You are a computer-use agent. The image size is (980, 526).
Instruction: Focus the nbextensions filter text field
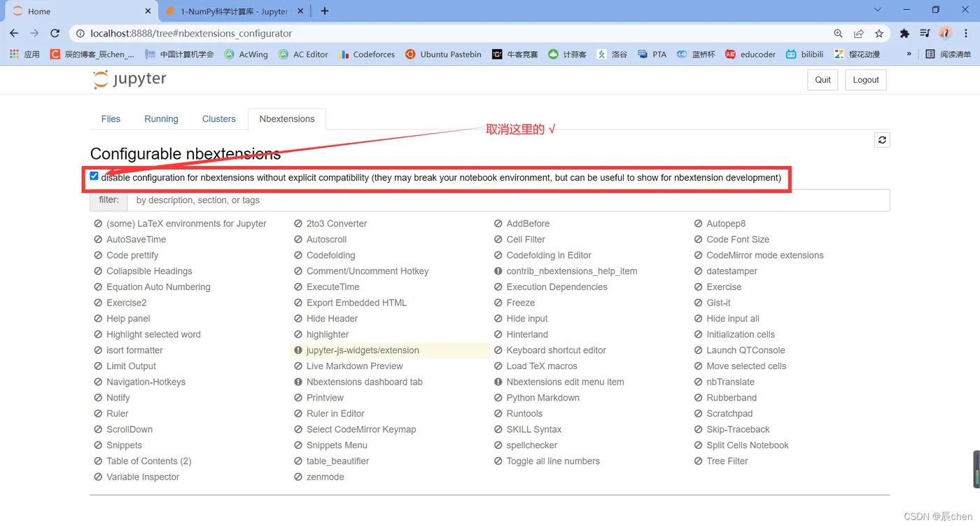tap(508, 200)
